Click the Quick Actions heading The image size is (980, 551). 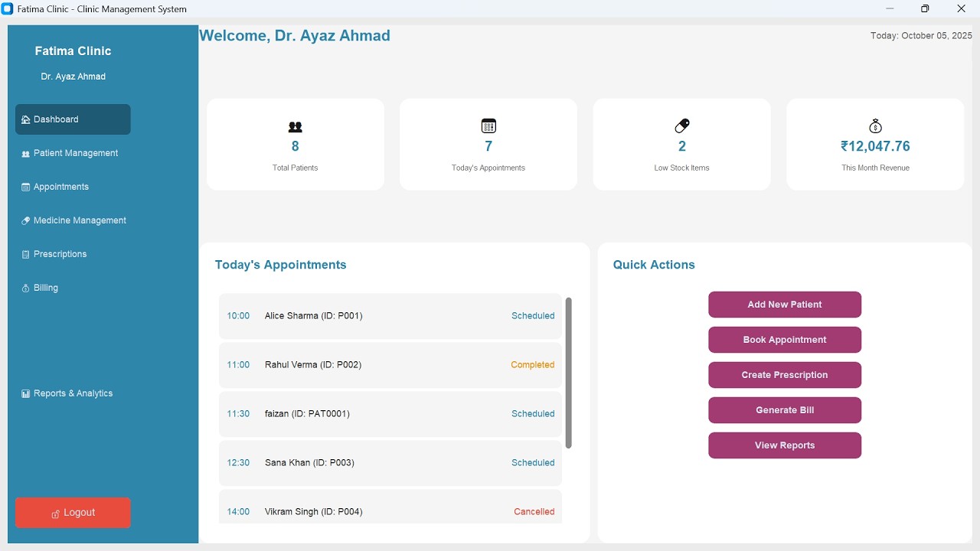pos(654,265)
